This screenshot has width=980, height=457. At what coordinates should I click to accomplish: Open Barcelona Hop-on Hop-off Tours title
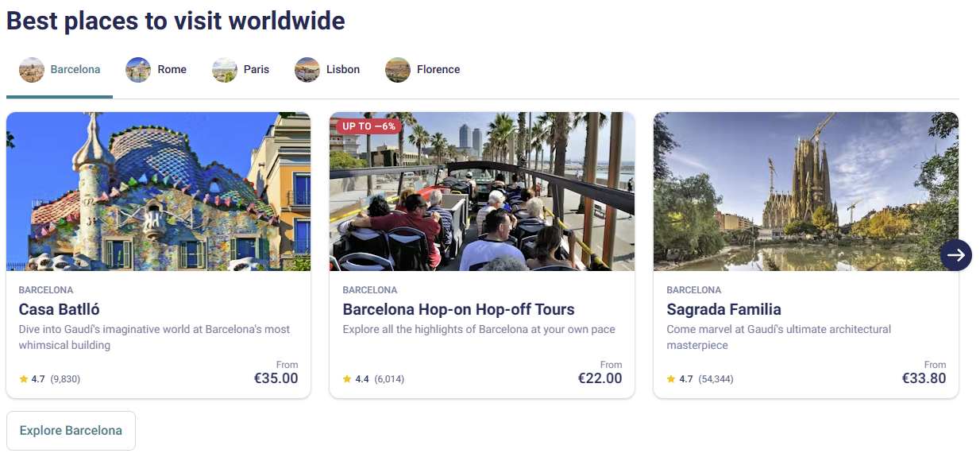[458, 310]
